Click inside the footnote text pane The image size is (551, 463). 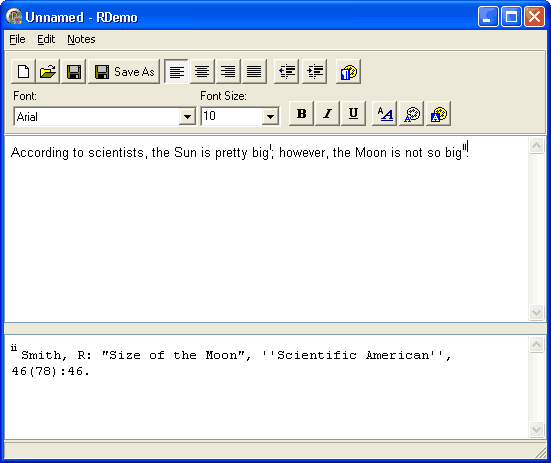point(266,387)
